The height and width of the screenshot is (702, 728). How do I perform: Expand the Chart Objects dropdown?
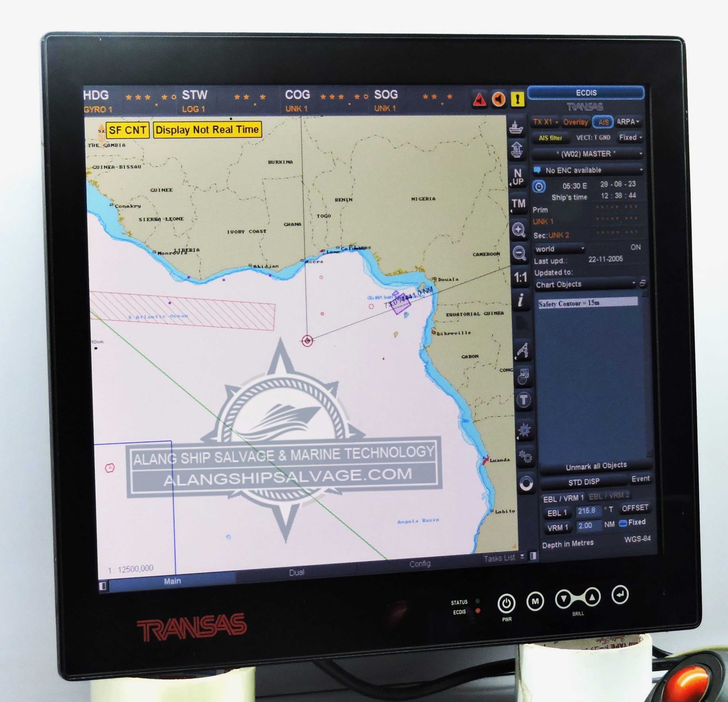click(586, 284)
